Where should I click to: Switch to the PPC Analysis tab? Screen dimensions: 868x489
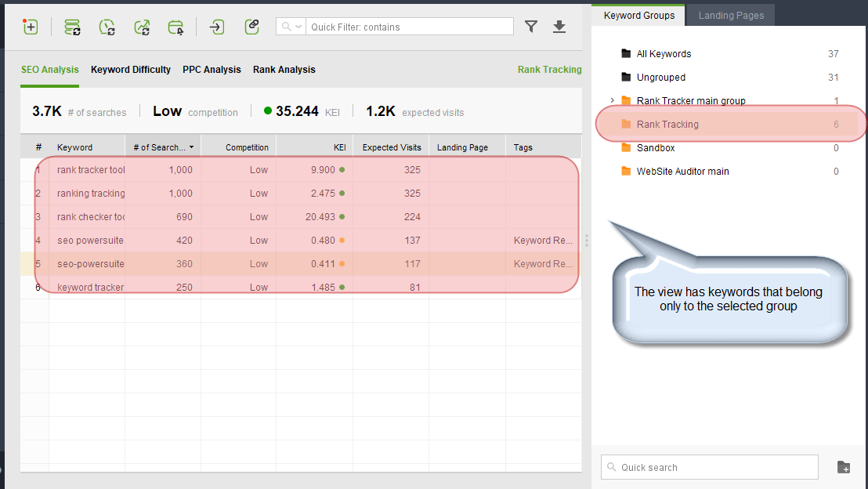212,69
